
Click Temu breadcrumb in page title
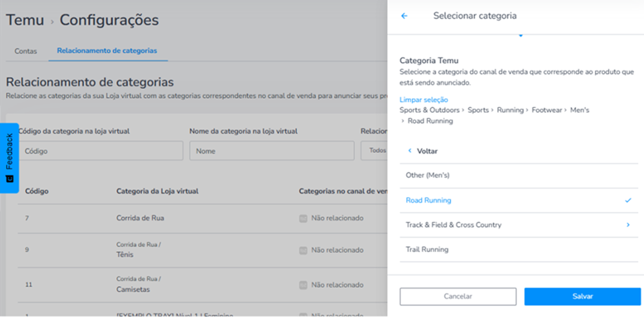(x=24, y=20)
